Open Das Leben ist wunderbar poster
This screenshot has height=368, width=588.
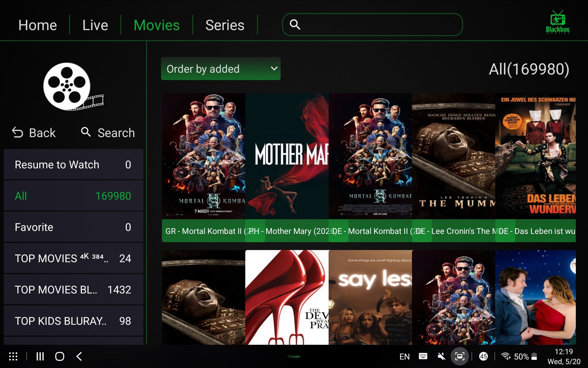536,156
